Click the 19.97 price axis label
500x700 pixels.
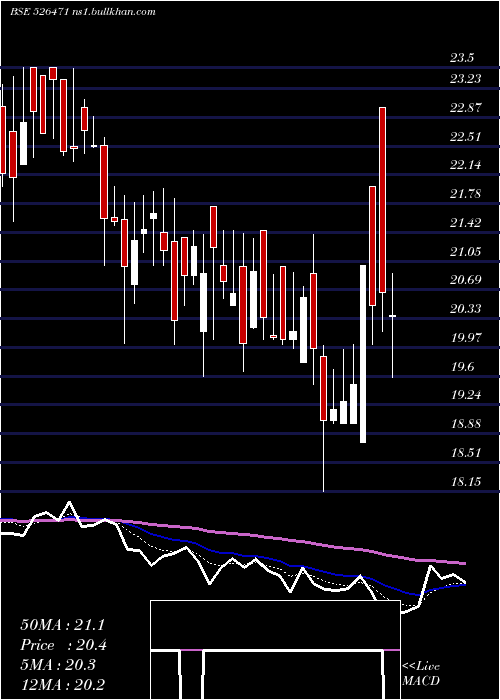466,338
